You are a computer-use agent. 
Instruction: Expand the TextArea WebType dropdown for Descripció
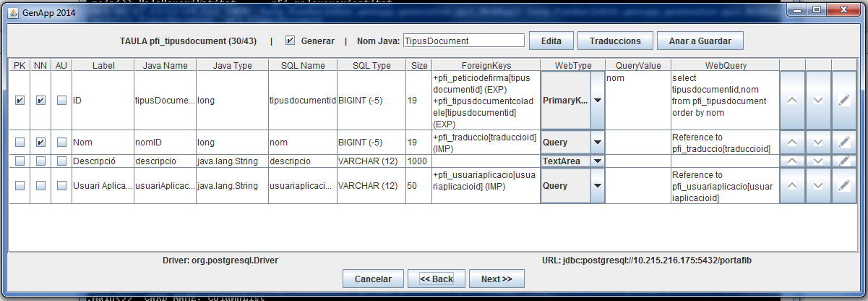[597, 161]
